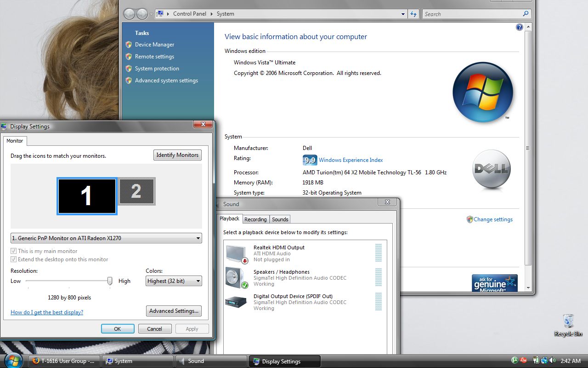Select the Playback tab
The height and width of the screenshot is (368, 588).
(x=229, y=218)
